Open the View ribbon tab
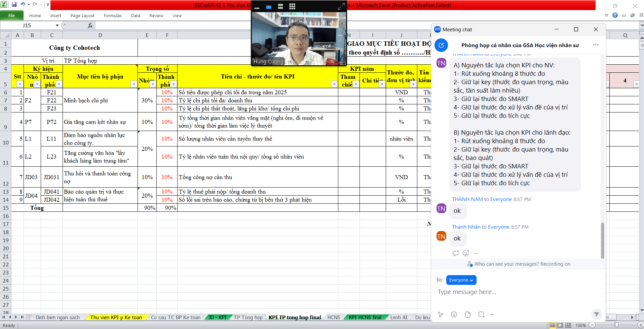The width and height of the screenshot is (644, 329). click(177, 15)
